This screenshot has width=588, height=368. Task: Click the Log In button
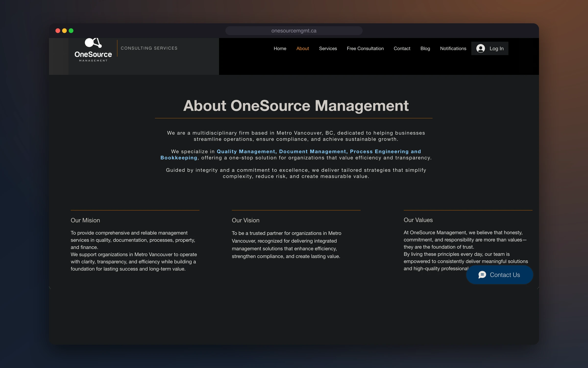click(490, 48)
